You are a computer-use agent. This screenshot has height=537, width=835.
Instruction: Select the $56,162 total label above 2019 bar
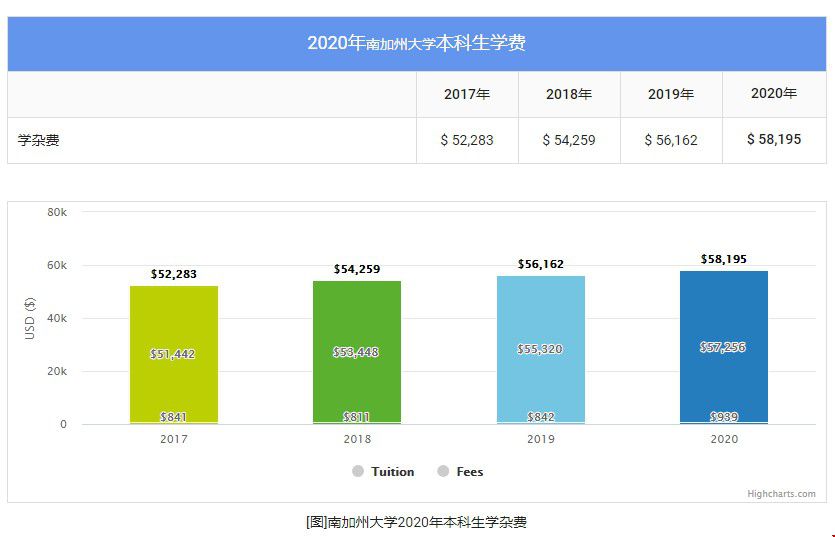click(x=541, y=264)
